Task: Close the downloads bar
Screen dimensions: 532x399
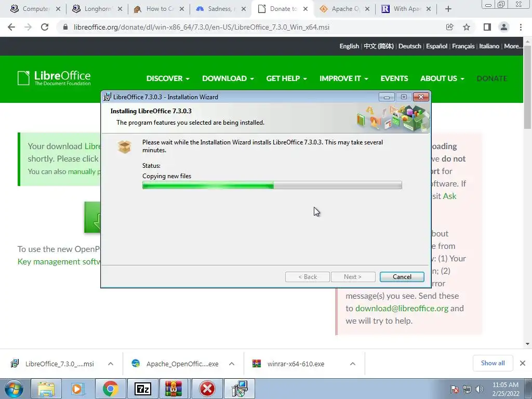Action: pyautogui.click(x=523, y=363)
